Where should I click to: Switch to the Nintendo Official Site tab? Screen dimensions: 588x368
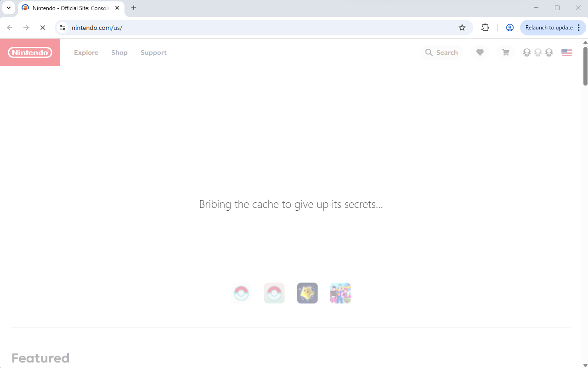click(69, 8)
